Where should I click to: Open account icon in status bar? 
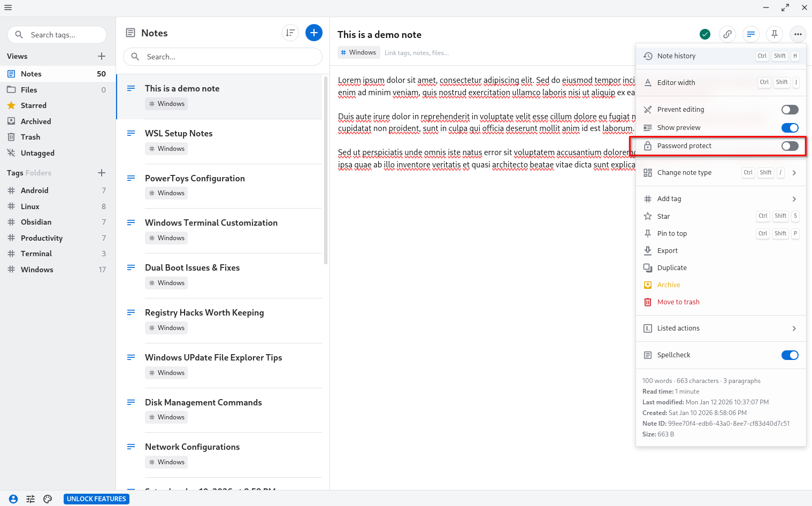(x=13, y=499)
